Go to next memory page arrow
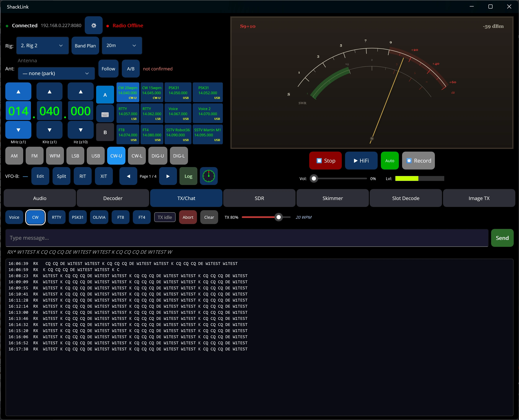This screenshot has height=420, width=519. [168, 176]
